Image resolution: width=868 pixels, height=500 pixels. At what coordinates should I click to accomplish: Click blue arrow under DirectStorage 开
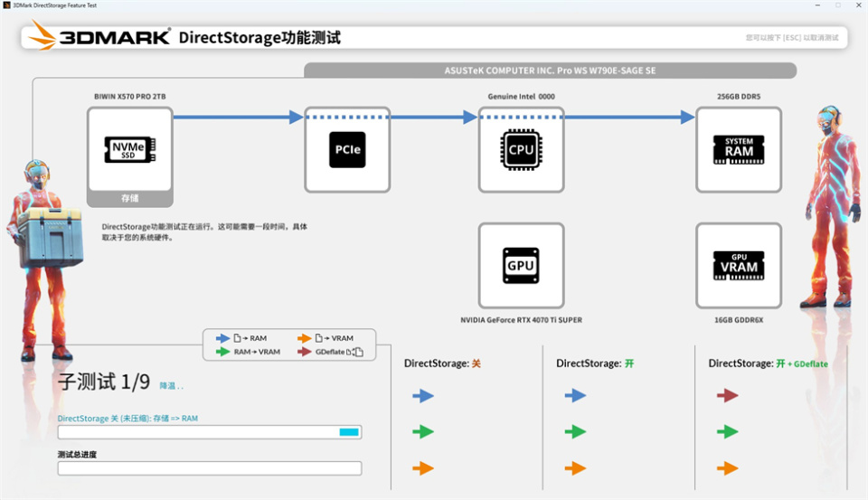pos(575,395)
